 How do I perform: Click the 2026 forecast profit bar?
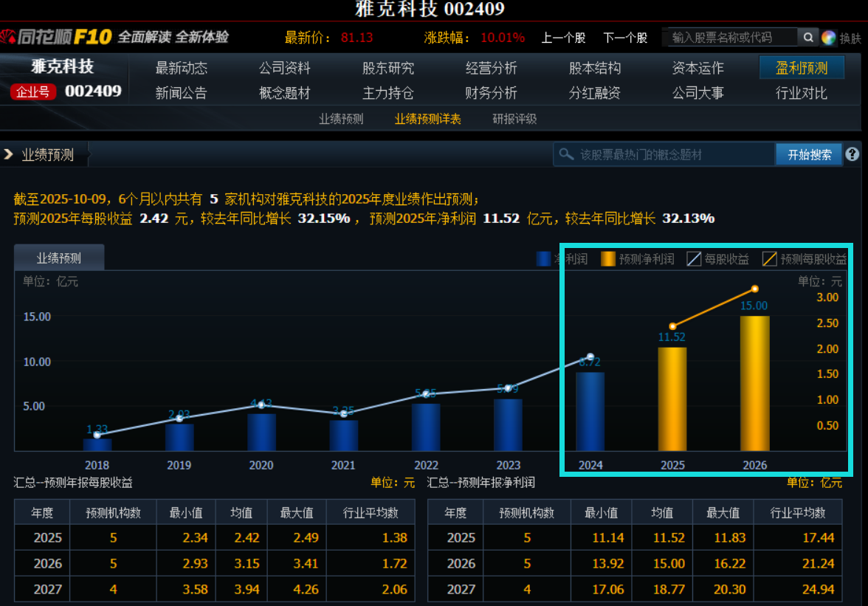(x=754, y=384)
